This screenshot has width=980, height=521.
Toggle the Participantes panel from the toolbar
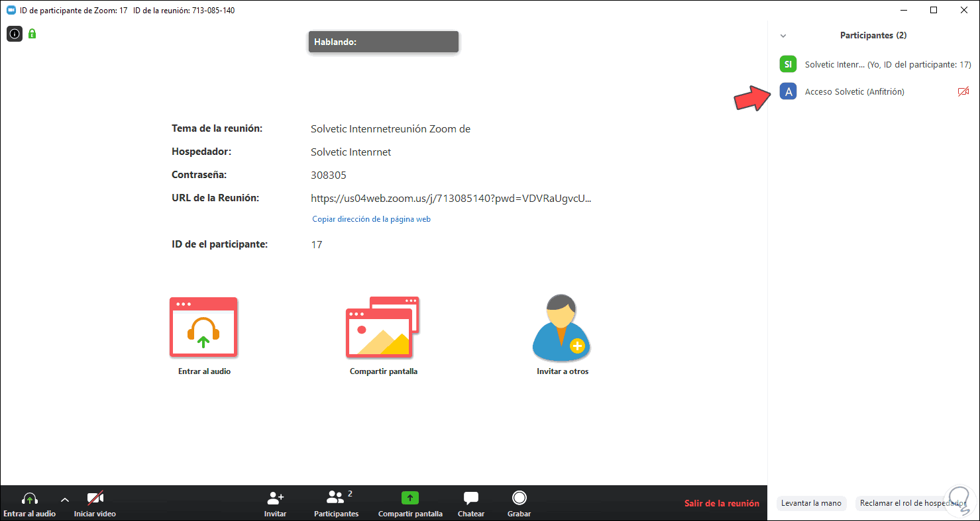[x=336, y=504]
